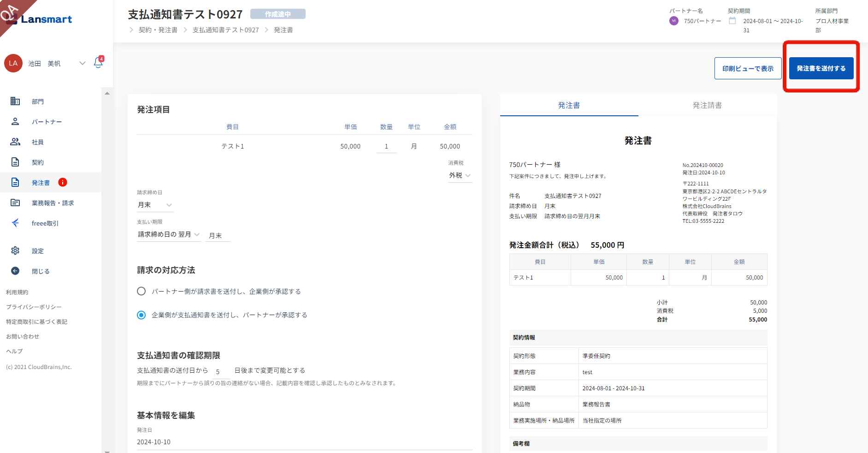Click the 発注日 date field 2024-10-10
868x453 pixels.
pos(304,442)
